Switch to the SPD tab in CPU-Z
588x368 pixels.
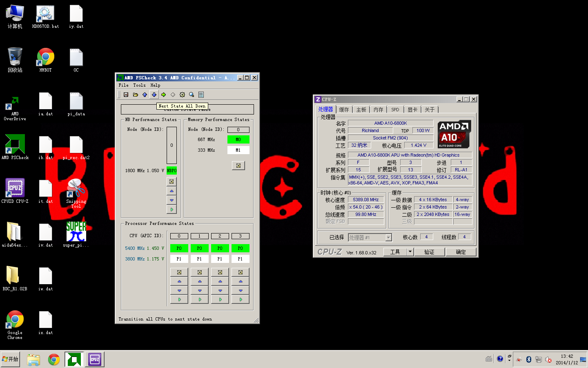coord(395,110)
